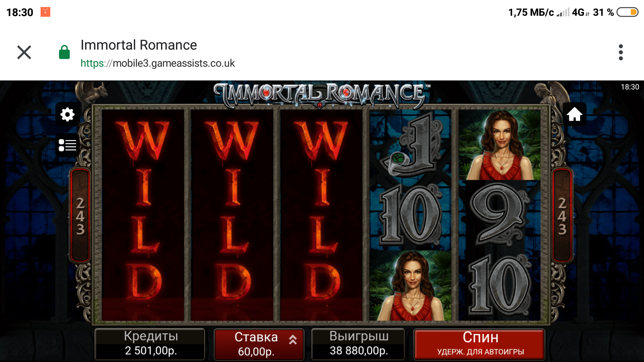Click the right 243 ways indicator

coord(562,216)
